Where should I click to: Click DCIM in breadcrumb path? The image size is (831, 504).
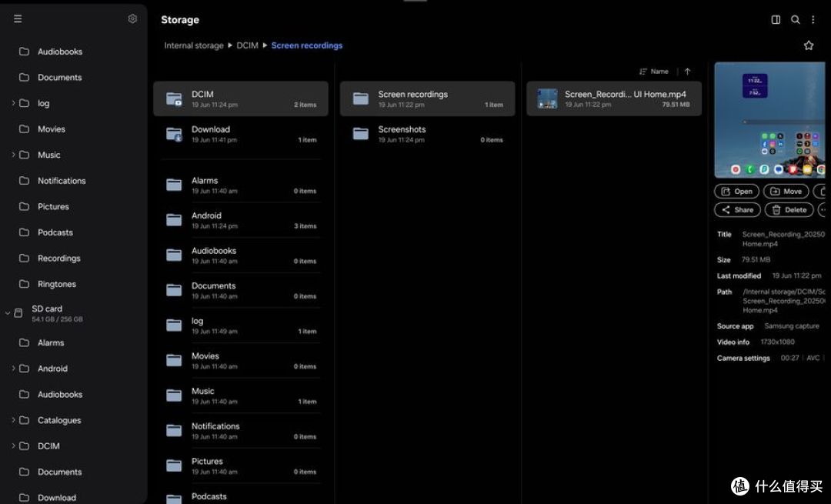[247, 45]
